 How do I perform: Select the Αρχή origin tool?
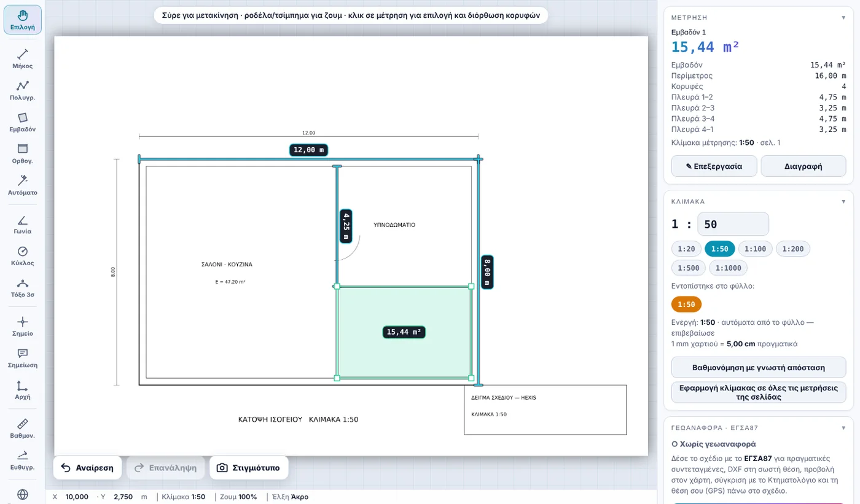coord(23,390)
